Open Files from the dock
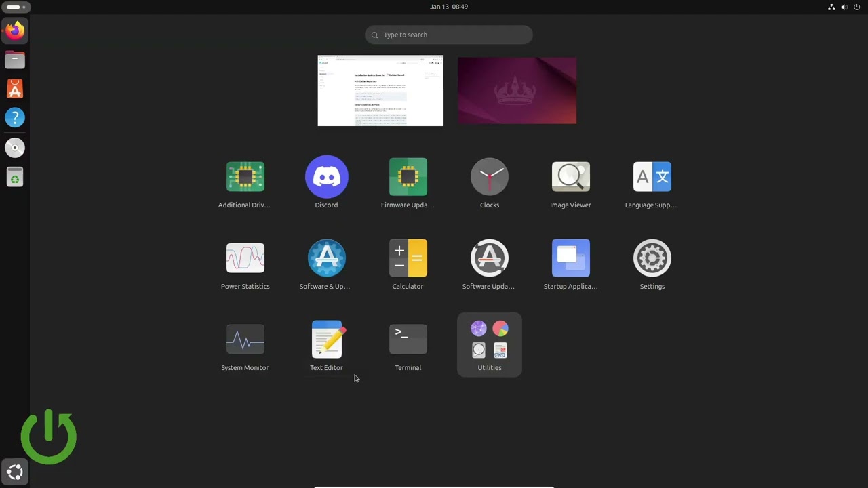The width and height of the screenshot is (868, 488). pyautogui.click(x=15, y=60)
